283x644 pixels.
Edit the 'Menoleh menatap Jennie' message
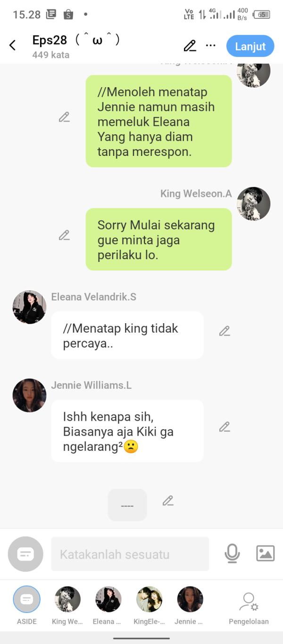tap(64, 117)
